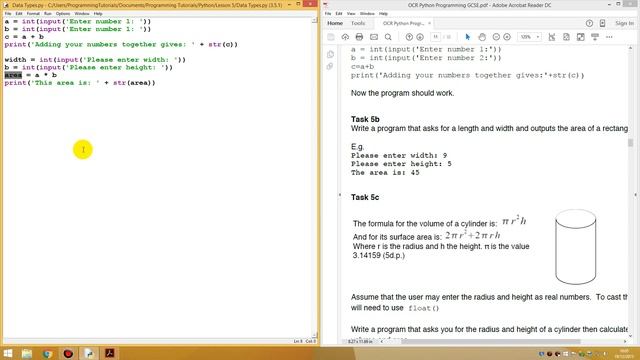The image size is (640, 360).
Task: Click 'The area is: 45' text in PDF
Action: point(385,173)
